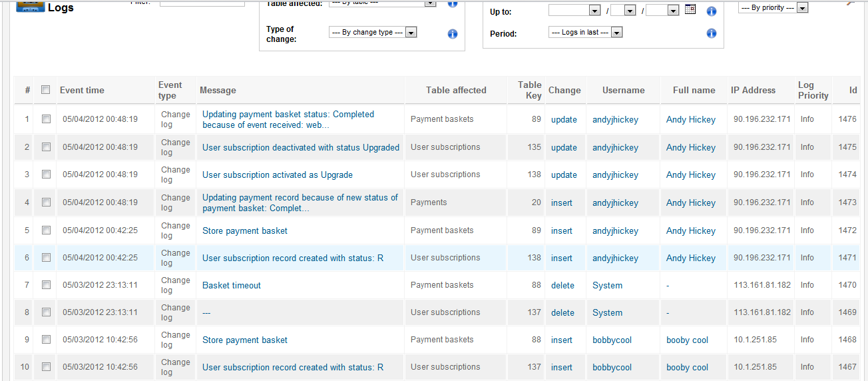
Task: Click info icon beside Table affected filter
Action: coord(453,3)
